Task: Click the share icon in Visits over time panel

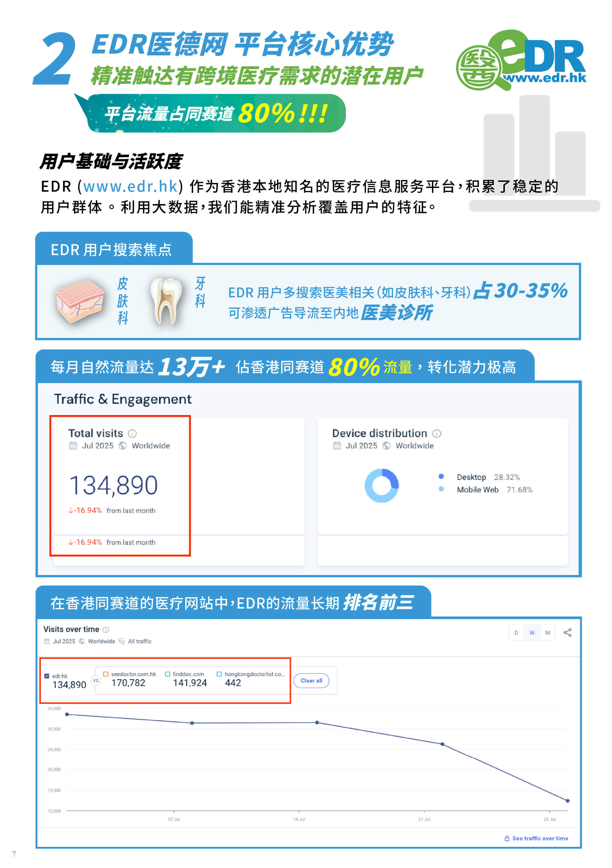Action: [568, 632]
